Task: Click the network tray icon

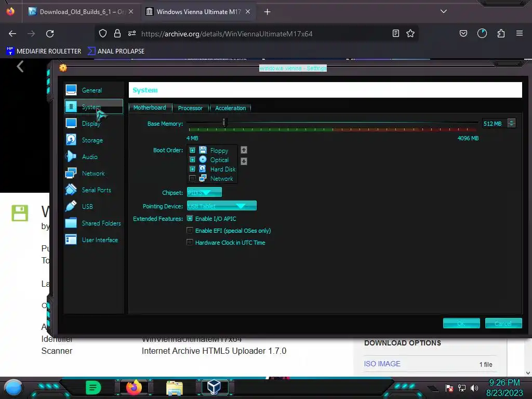Action: point(461,388)
